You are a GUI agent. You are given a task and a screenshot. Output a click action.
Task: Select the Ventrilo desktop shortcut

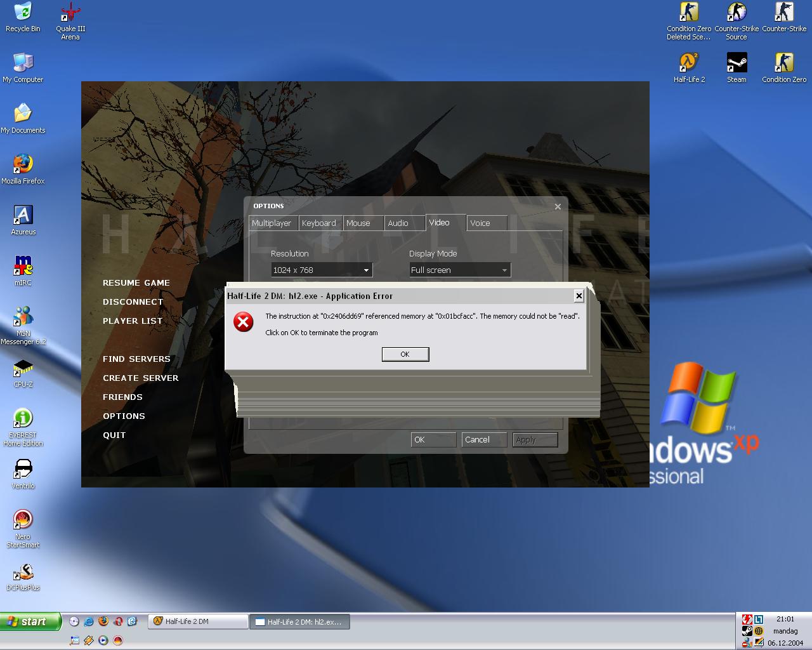click(23, 474)
